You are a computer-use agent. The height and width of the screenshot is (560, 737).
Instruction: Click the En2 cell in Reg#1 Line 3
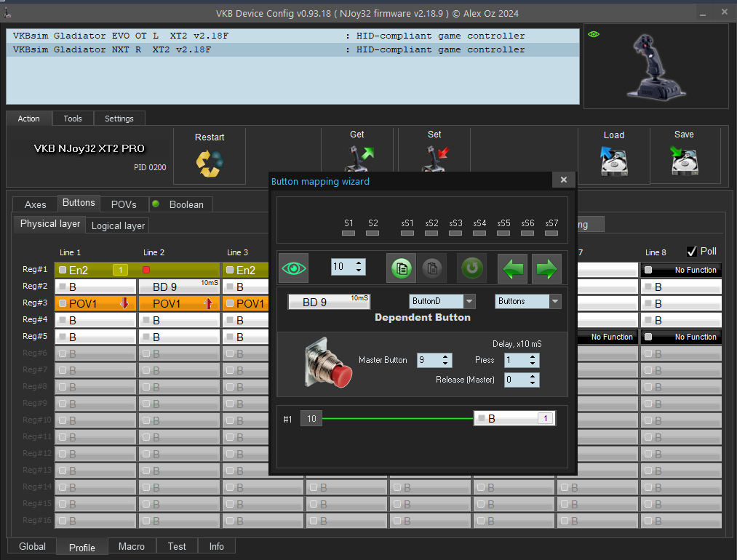(x=245, y=270)
